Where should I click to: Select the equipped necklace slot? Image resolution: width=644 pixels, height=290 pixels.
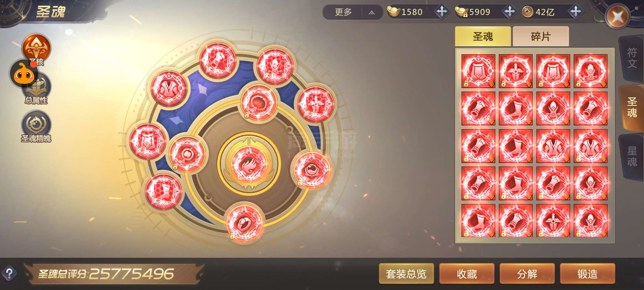[x=258, y=103]
